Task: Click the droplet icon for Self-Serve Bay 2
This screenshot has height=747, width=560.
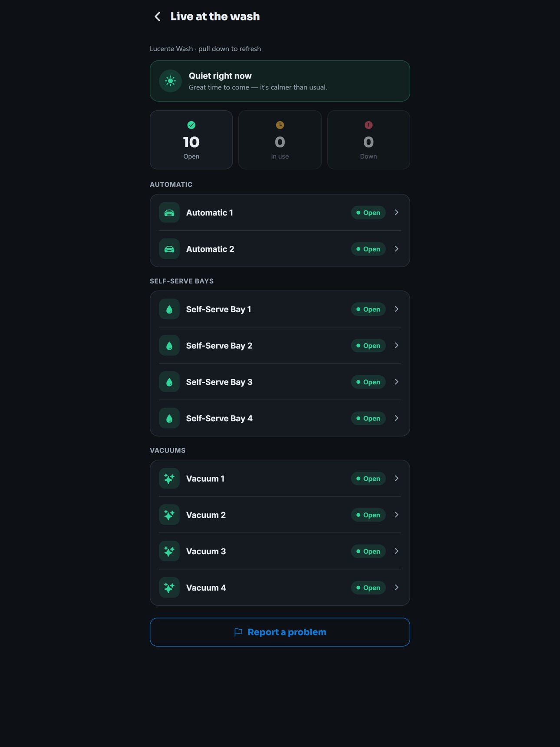Action: pyautogui.click(x=169, y=346)
